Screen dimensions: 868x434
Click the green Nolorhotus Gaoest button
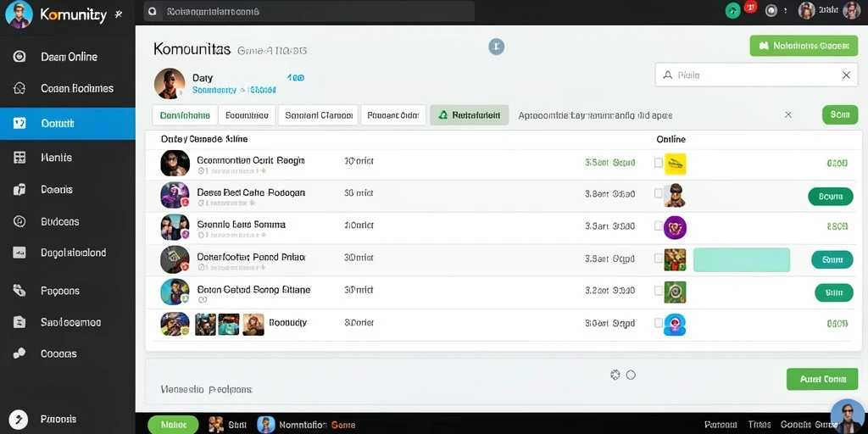(804, 46)
